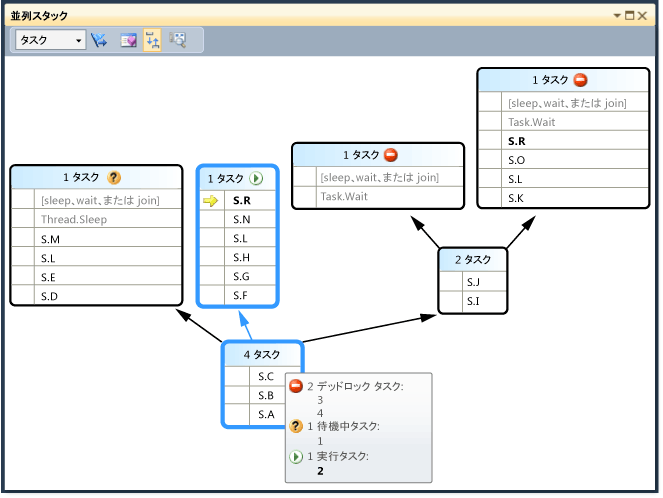Select the S.O stack frame
Image resolution: width=663 pixels, height=498 pixels.
tap(516, 160)
